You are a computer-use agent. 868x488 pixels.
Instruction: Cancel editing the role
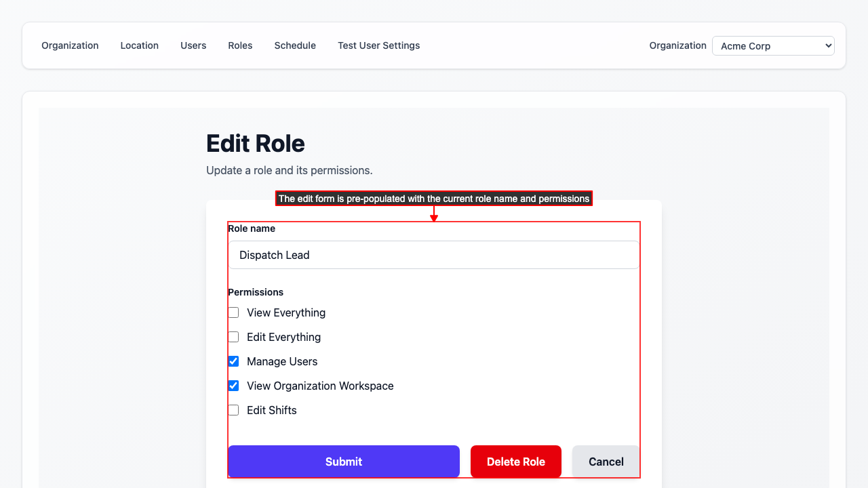tap(605, 462)
